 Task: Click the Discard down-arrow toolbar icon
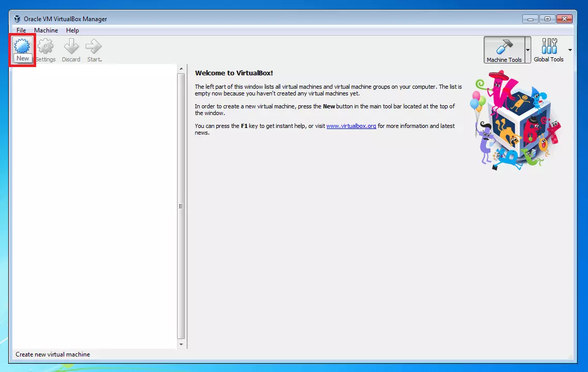pos(71,46)
